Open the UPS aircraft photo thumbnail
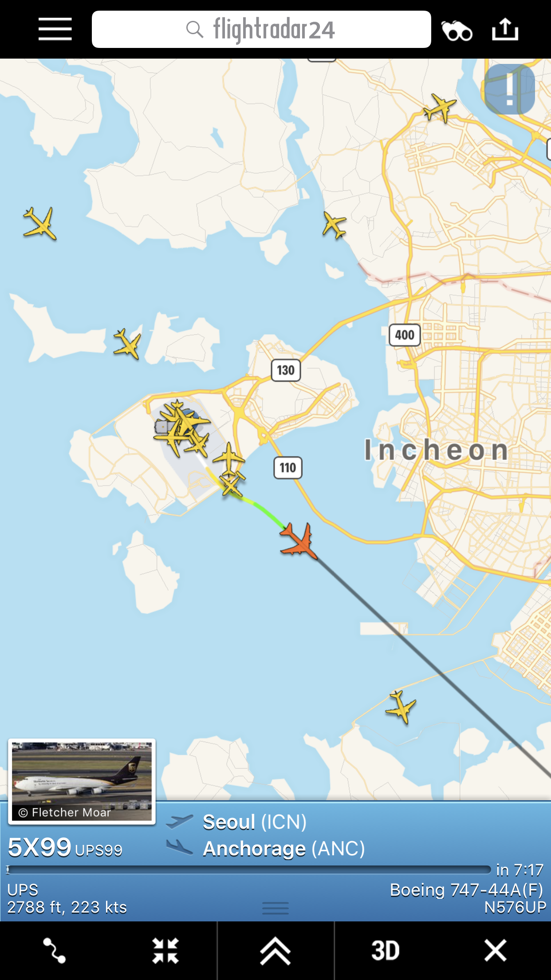This screenshot has width=551, height=980. (x=82, y=782)
